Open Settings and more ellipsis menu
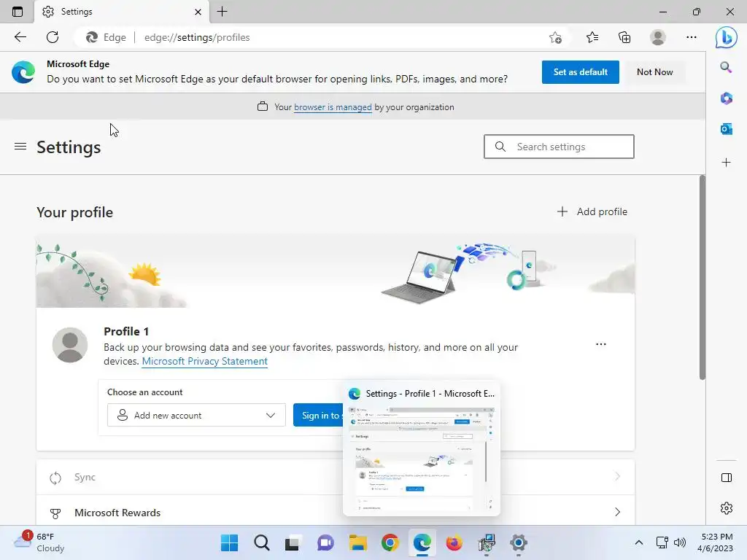 point(692,37)
